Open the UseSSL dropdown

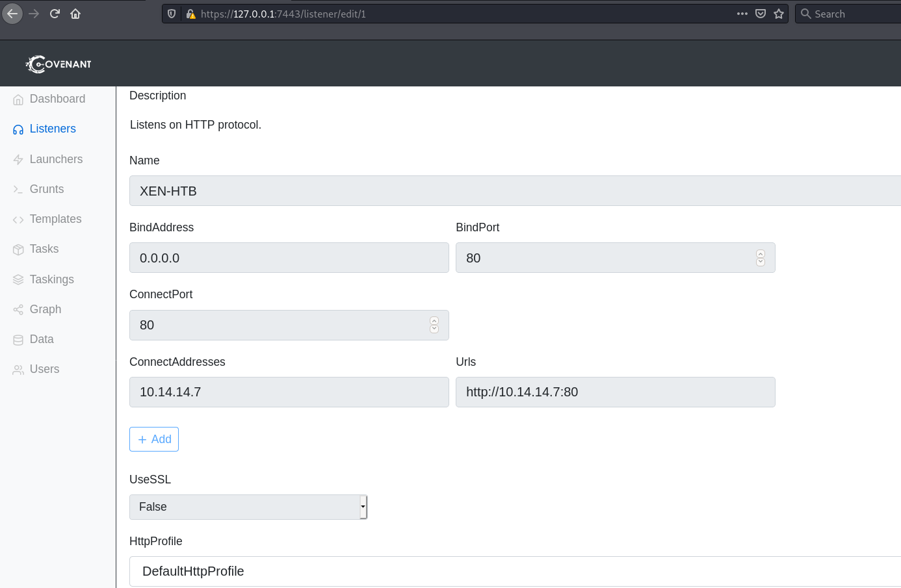tap(248, 507)
